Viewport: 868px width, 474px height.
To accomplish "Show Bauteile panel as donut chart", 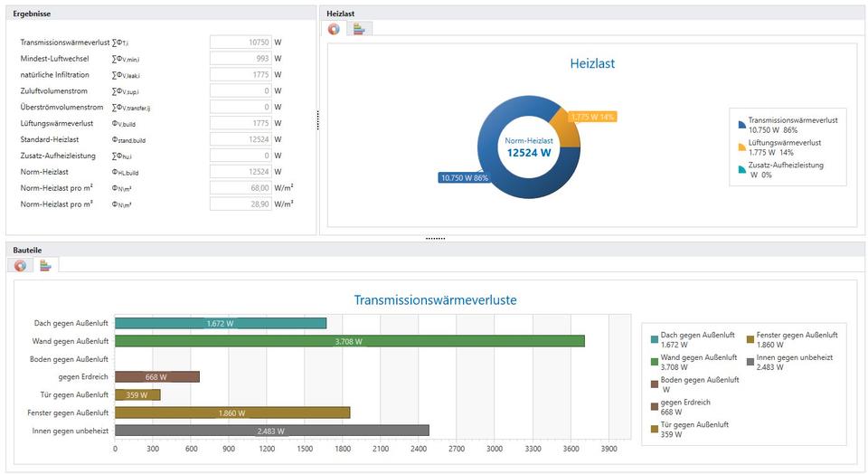I will click(20, 265).
